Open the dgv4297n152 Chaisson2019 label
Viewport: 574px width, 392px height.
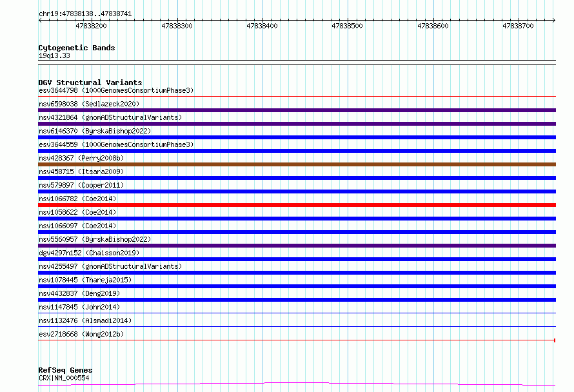pyautogui.click(x=89, y=253)
